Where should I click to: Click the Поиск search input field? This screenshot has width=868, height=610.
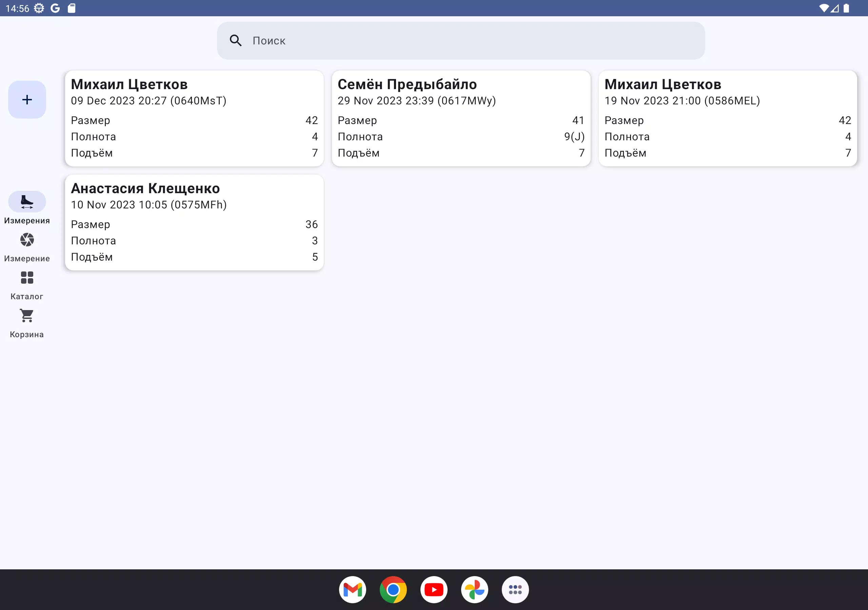[x=416, y=40]
